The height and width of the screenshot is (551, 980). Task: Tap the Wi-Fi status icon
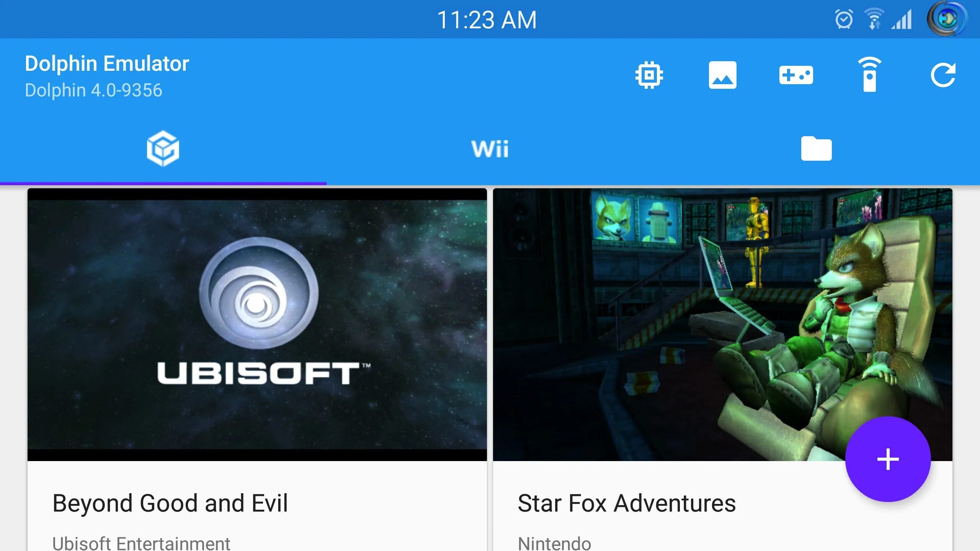874,19
